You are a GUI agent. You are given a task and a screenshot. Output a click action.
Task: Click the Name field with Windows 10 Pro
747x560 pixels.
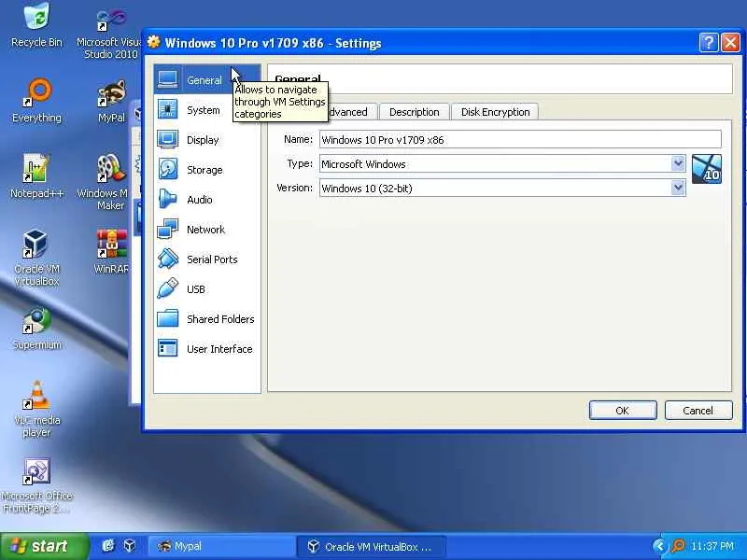[x=520, y=139]
